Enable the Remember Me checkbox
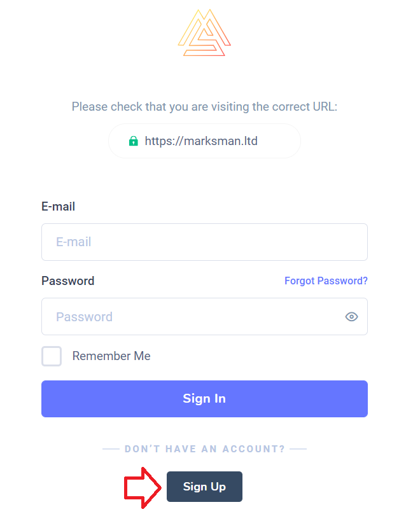 (52, 356)
